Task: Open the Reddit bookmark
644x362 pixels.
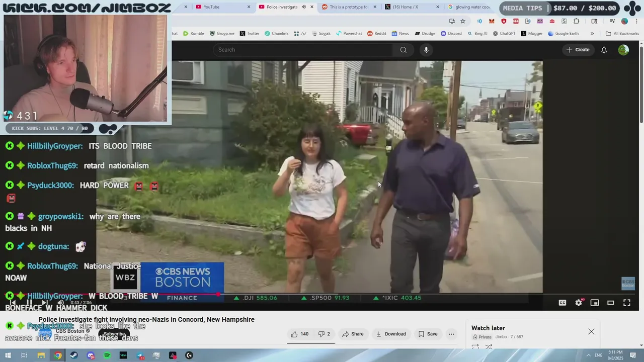Action: click(377, 34)
